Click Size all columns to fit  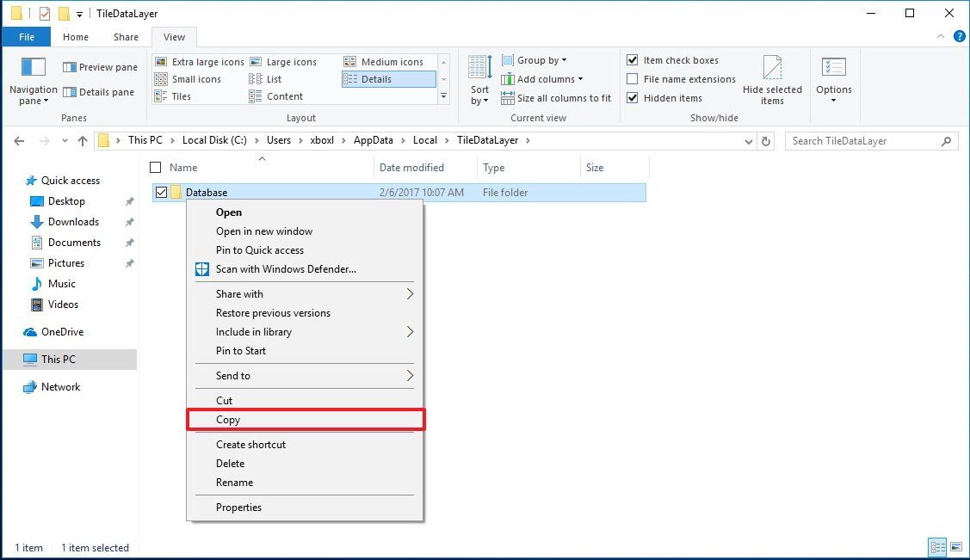point(557,97)
